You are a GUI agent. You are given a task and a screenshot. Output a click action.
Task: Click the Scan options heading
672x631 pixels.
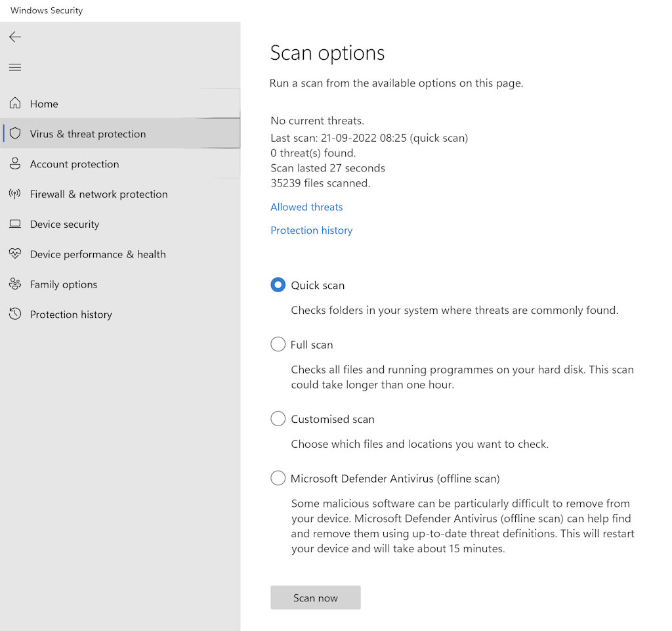click(327, 53)
